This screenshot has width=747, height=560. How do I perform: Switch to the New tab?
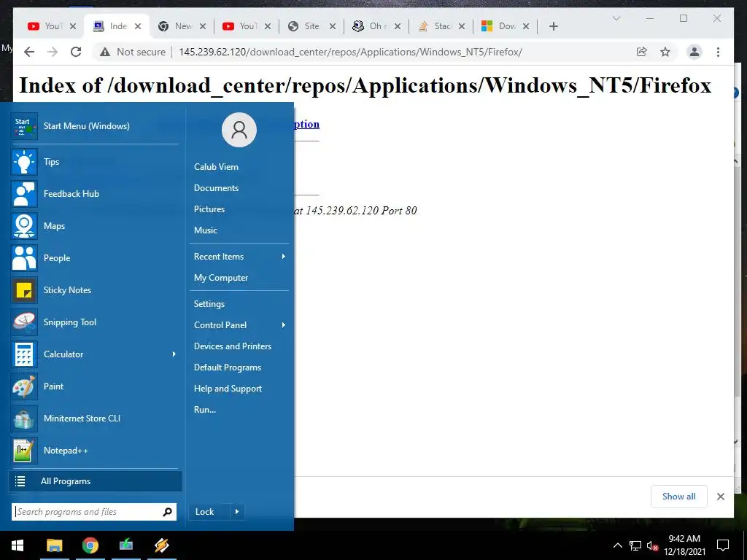177,26
